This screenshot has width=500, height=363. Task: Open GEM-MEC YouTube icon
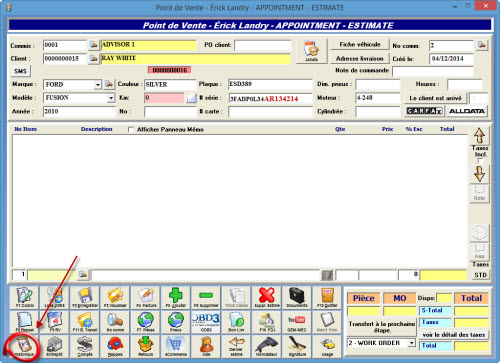click(x=297, y=322)
